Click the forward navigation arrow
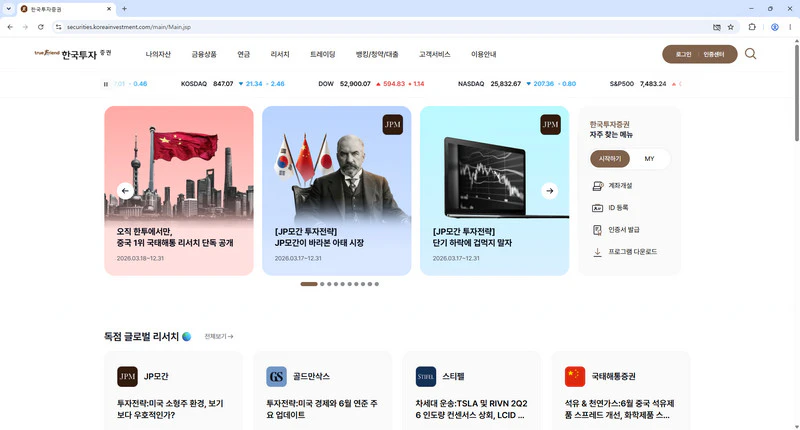Viewport: 800px width, 430px height. pos(25,27)
